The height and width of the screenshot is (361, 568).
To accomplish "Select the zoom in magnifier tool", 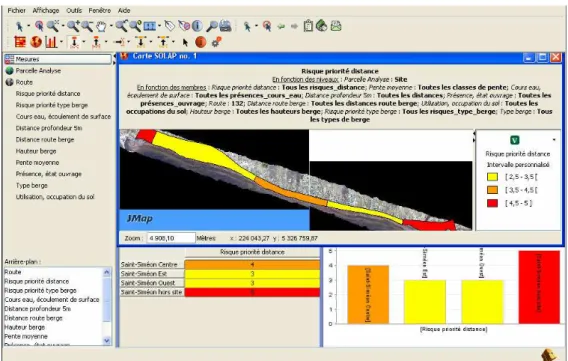I will (x=73, y=26).
